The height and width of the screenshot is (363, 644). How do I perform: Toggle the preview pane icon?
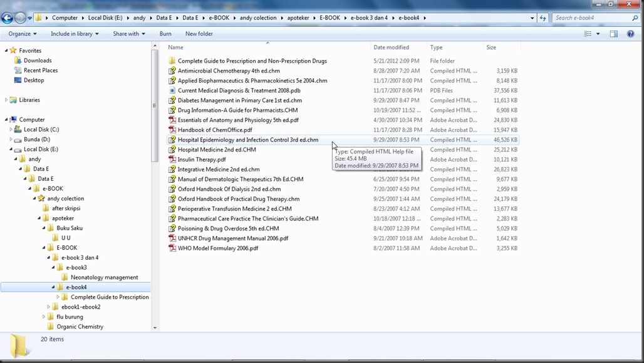613,34
